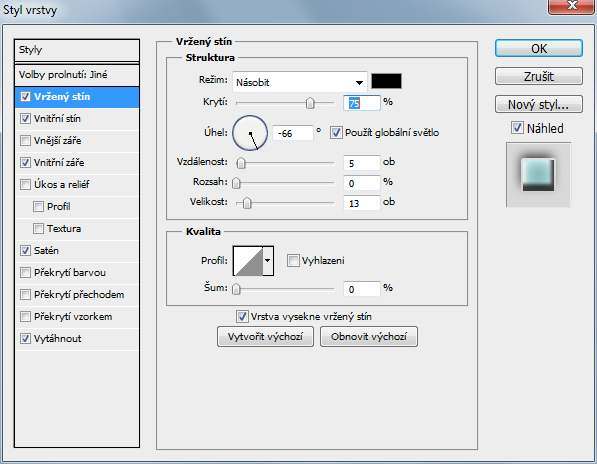The image size is (597, 464).
Task: Select the Styly entry in the list
Action: click(x=77, y=50)
